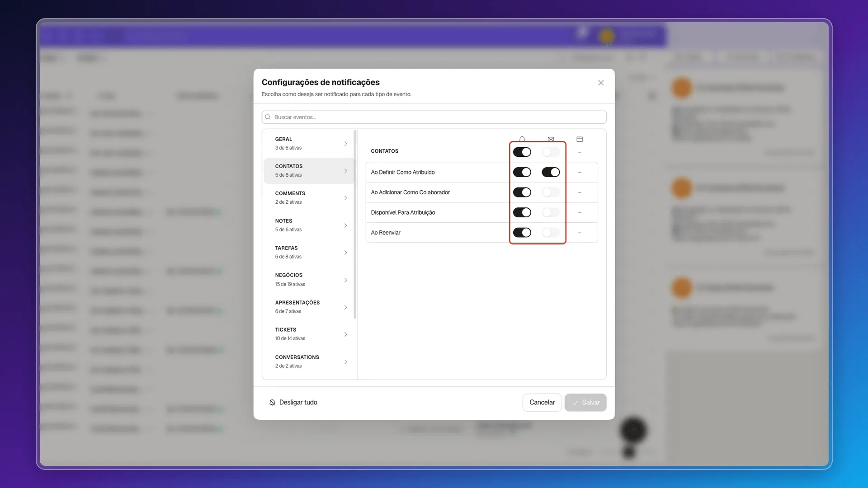
Task: Focus the Buscar eventos search field
Action: (434, 117)
